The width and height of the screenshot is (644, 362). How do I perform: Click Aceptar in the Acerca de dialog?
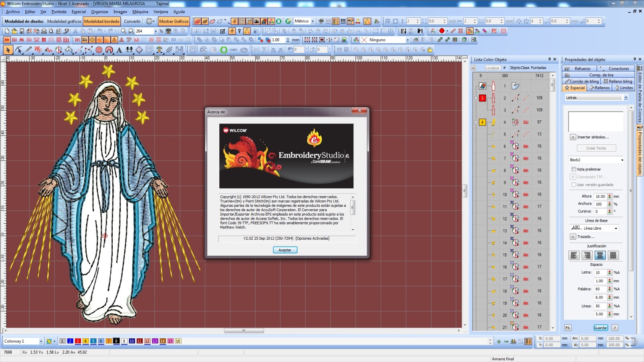pos(285,250)
